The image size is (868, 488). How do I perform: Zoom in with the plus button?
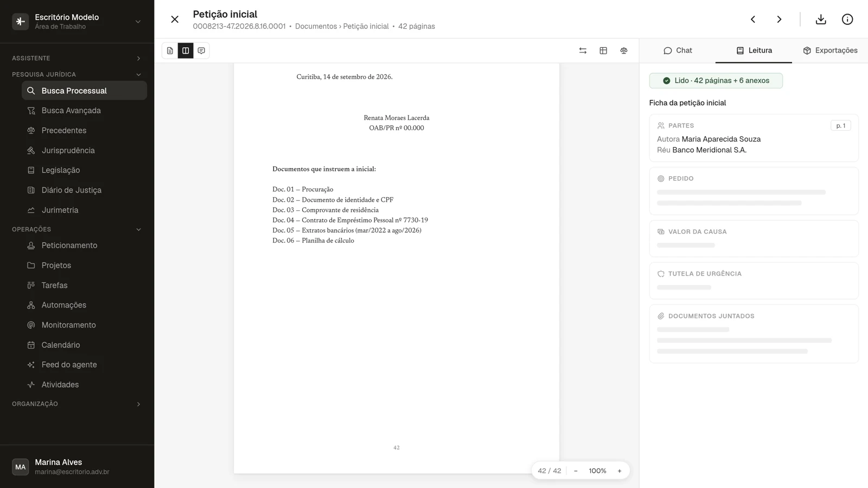pyautogui.click(x=620, y=471)
